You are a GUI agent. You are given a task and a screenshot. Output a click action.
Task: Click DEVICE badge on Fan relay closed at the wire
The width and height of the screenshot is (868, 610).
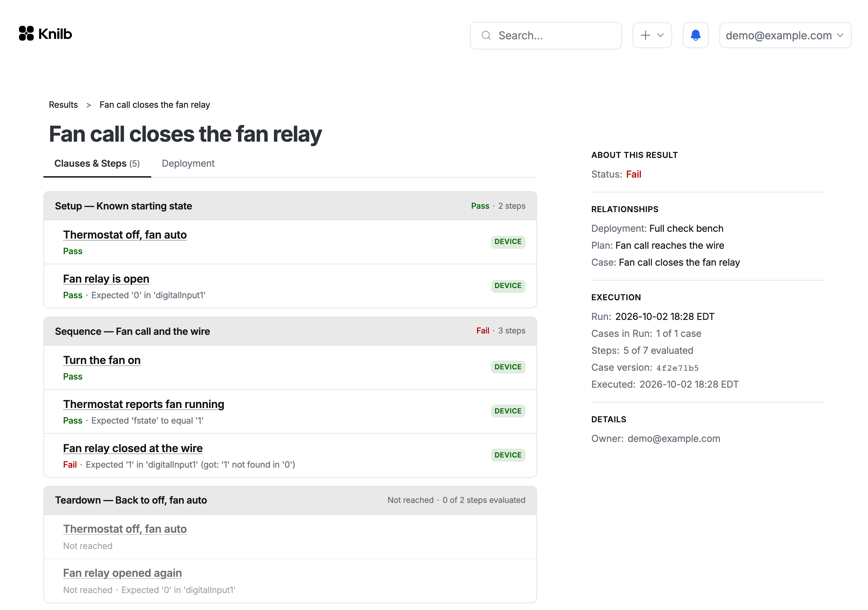point(508,455)
